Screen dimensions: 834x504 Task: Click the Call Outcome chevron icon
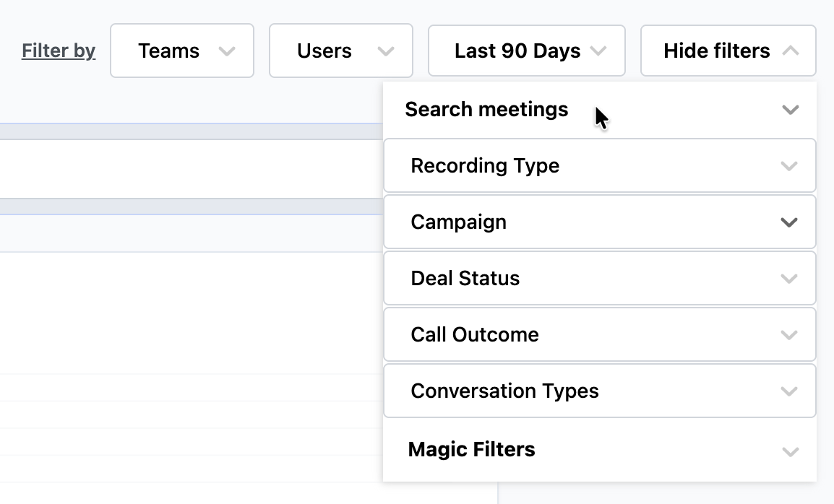[789, 335]
